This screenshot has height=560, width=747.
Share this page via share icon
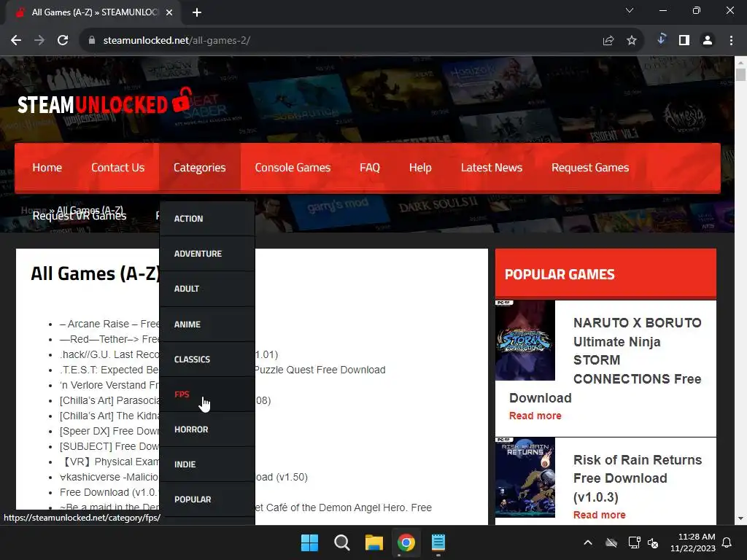click(608, 41)
